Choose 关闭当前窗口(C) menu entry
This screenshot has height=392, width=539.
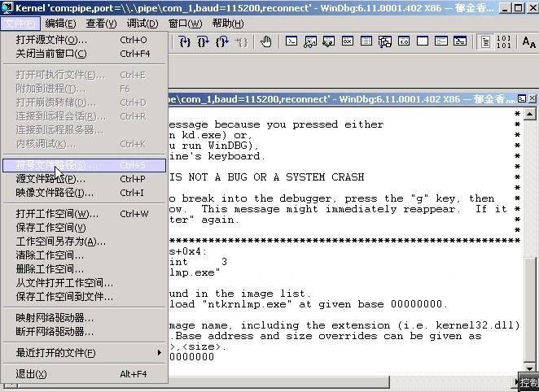[84, 54]
